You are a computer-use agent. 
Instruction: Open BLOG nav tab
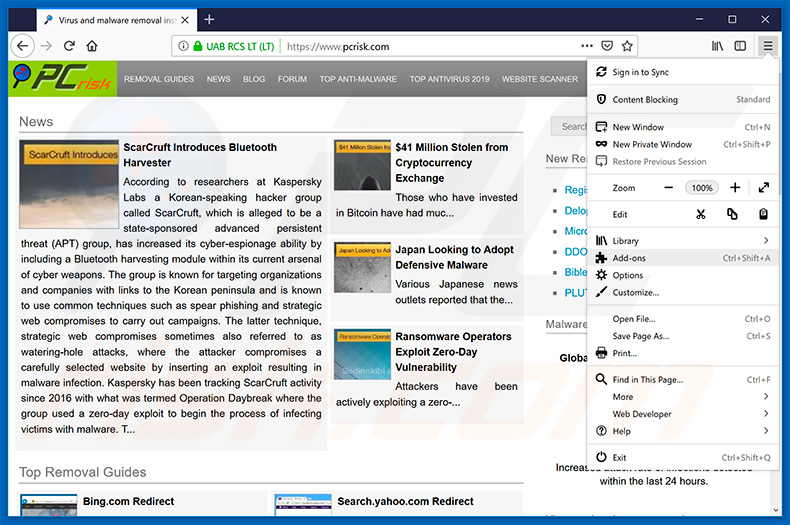(254, 79)
